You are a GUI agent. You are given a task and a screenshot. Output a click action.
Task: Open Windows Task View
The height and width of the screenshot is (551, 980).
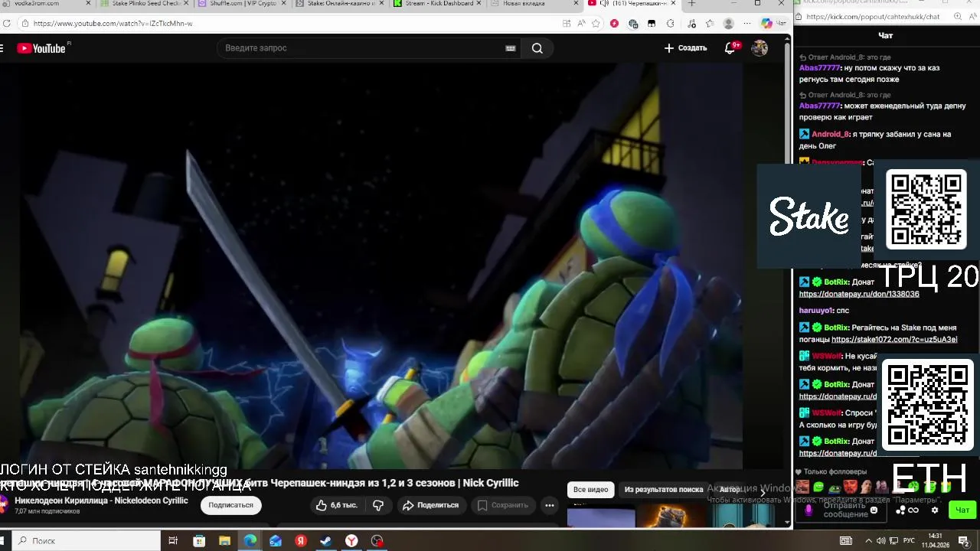click(x=173, y=541)
